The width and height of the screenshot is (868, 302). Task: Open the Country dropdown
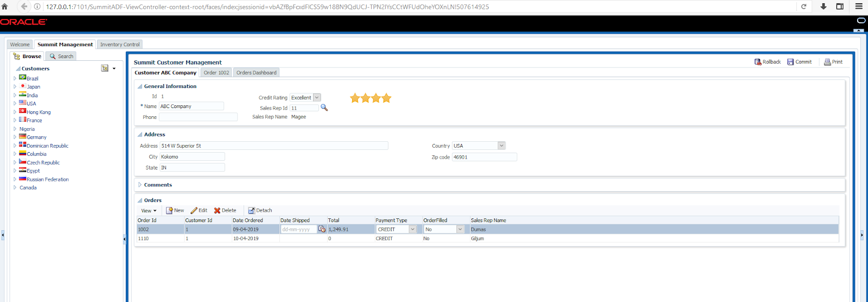(501, 146)
